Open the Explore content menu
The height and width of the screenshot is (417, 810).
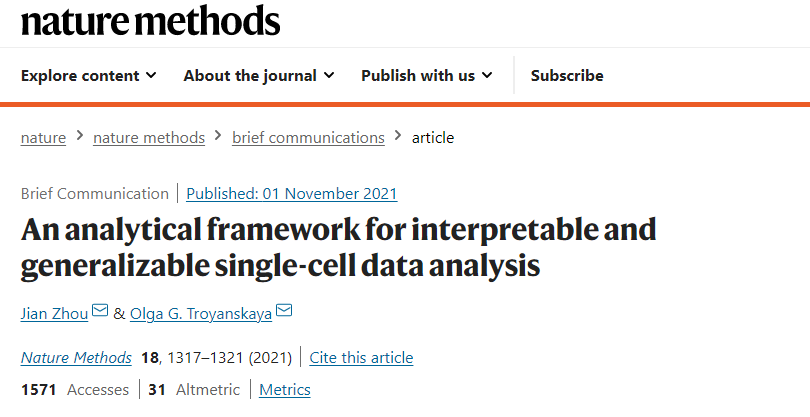(80, 75)
